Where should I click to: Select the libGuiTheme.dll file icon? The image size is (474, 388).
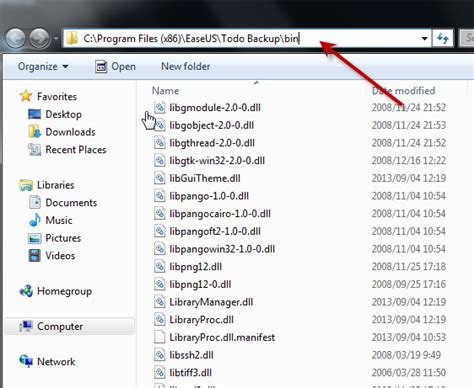[x=160, y=178]
